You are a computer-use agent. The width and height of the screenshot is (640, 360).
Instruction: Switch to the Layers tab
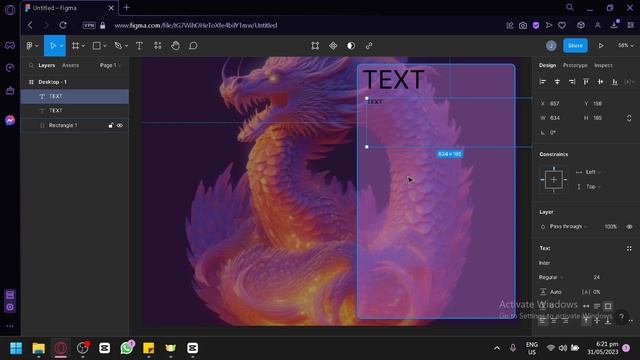coord(47,65)
